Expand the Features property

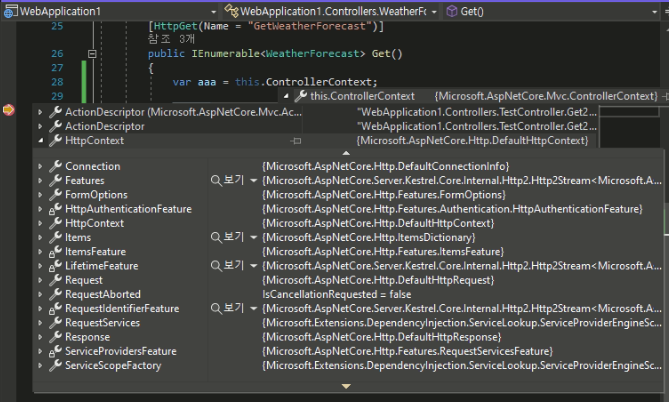[40, 181]
